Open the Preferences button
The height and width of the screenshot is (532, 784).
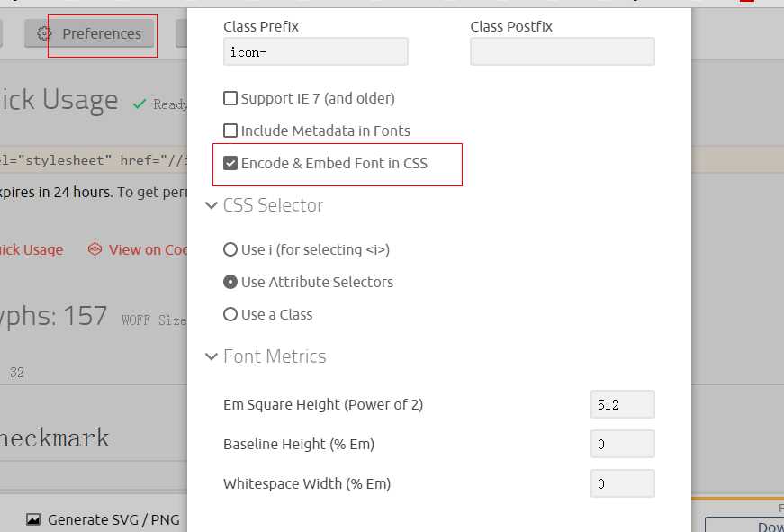tap(89, 33)
